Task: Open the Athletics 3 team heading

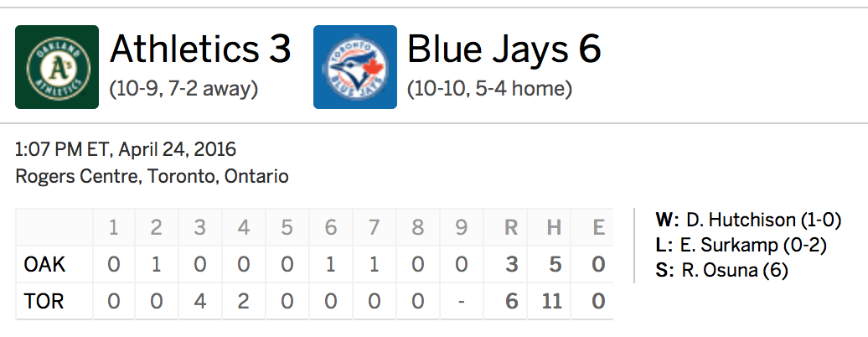Action: click(200, 49)
